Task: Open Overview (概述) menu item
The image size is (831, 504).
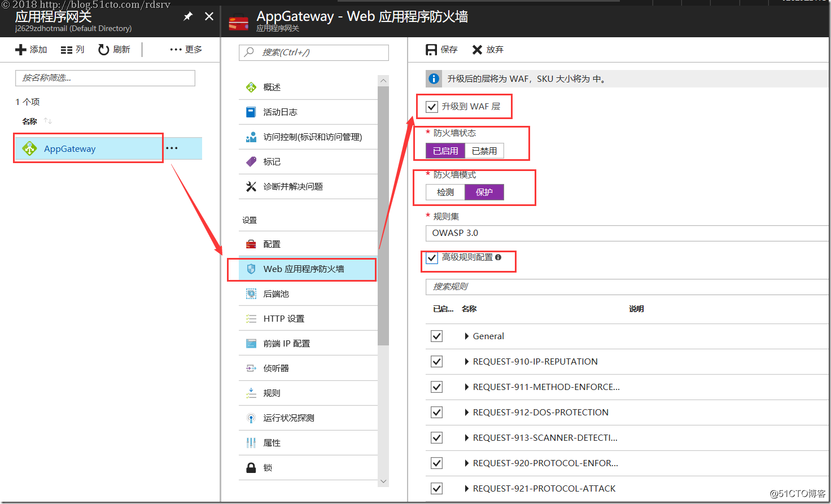Action: pos(308,87)
